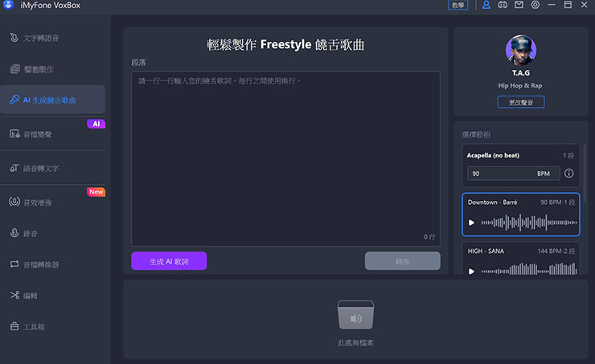Open the user account icon

coord(486,5)
